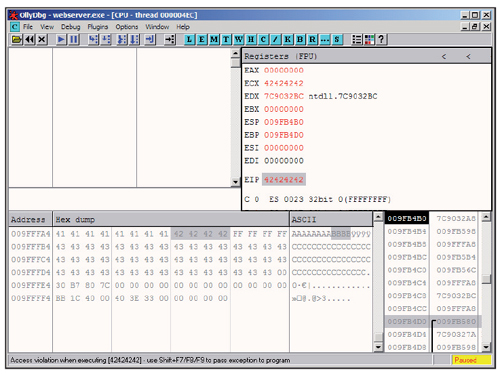Select the ESP register value 009FB4B0
Screen dimensions: 500x374
pyautogui.click(x=284, y=122)
